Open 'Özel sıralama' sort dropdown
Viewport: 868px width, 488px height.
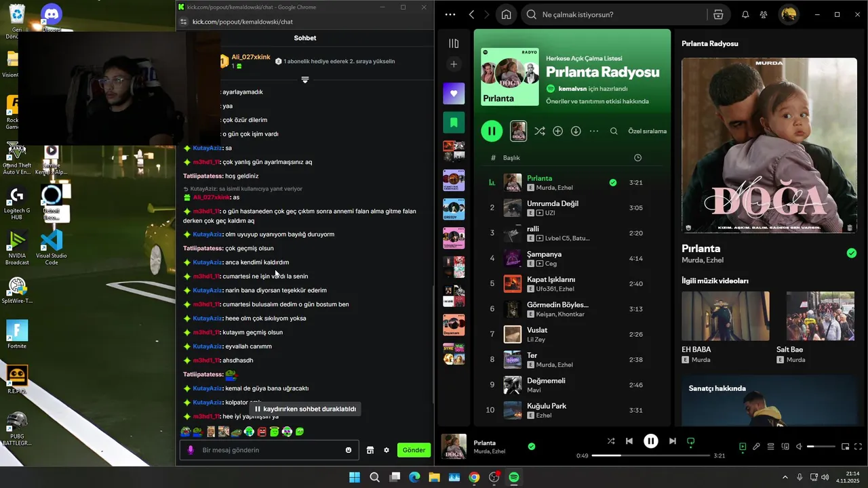(x=647, y=131)
